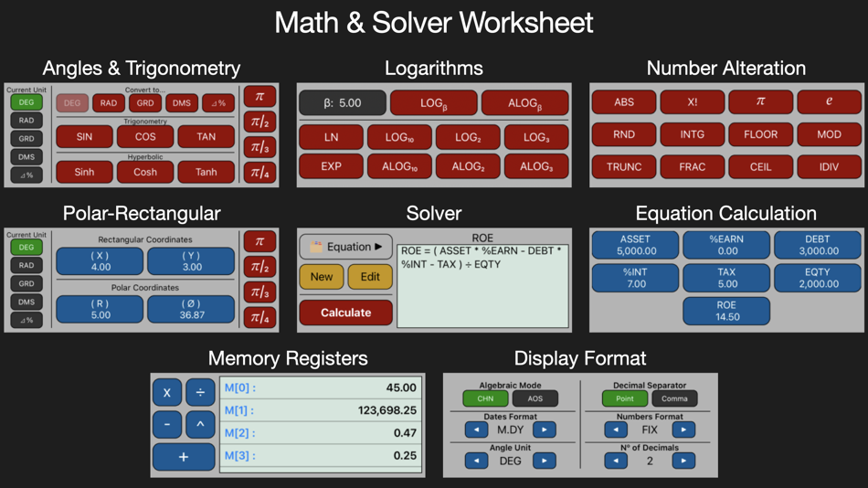This screenshot has width=868, height=488.
Task: Set trigonometry current unit to GRD
Action: coord(26,139)
